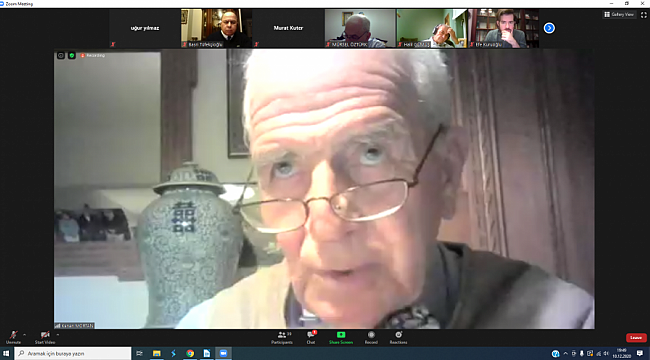Select Basri Tülekçioğlu video thumbnail
This screenshot has width=650, height=360.
click(216, 28)
